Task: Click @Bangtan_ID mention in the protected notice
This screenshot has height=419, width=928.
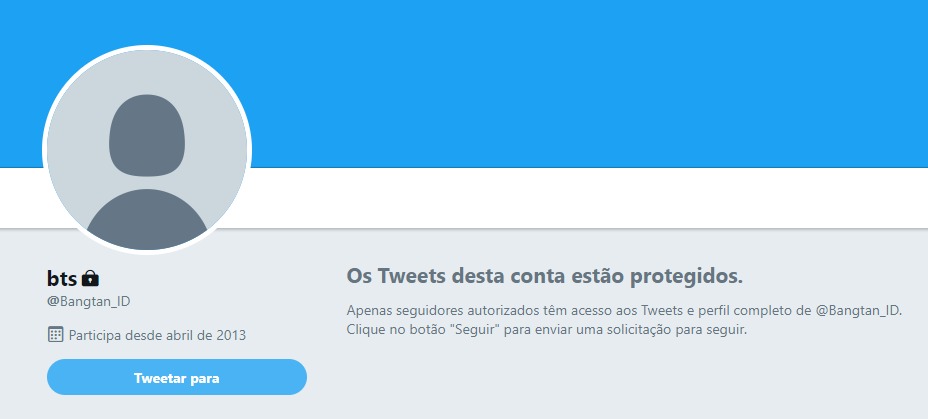Action: 858,311
